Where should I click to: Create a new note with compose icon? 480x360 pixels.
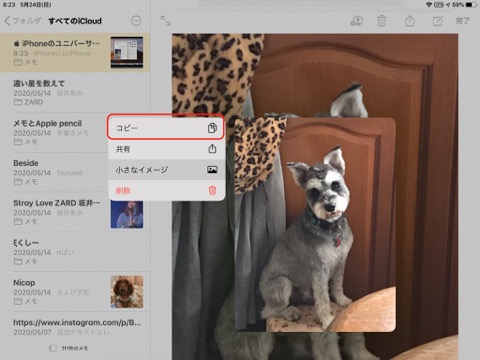click(437, 21)
